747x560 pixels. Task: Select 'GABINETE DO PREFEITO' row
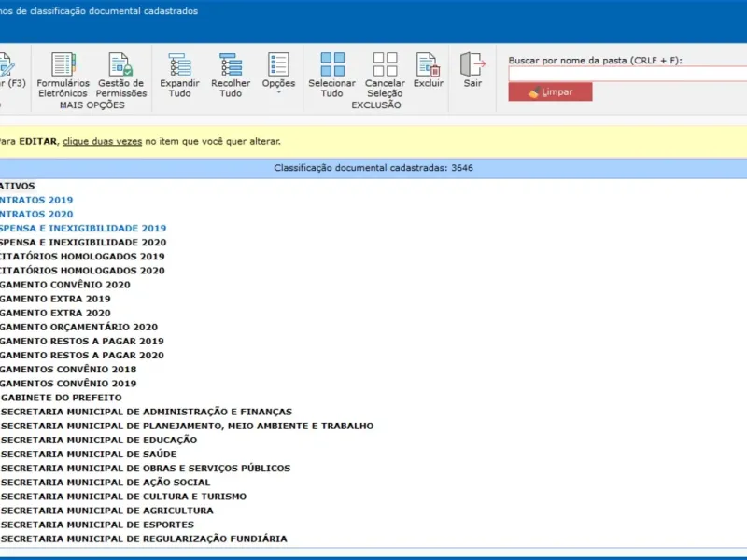click(x=61, y=398)
